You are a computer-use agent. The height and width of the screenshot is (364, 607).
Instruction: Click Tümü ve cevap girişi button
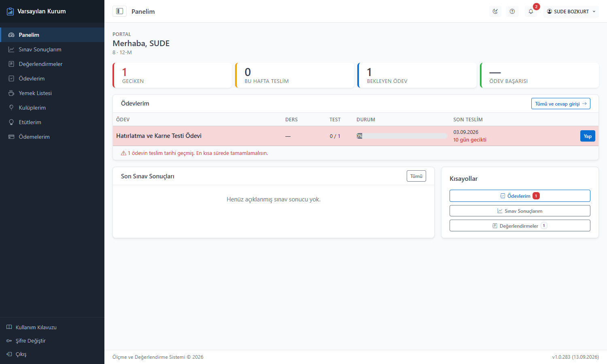point(561,104)
